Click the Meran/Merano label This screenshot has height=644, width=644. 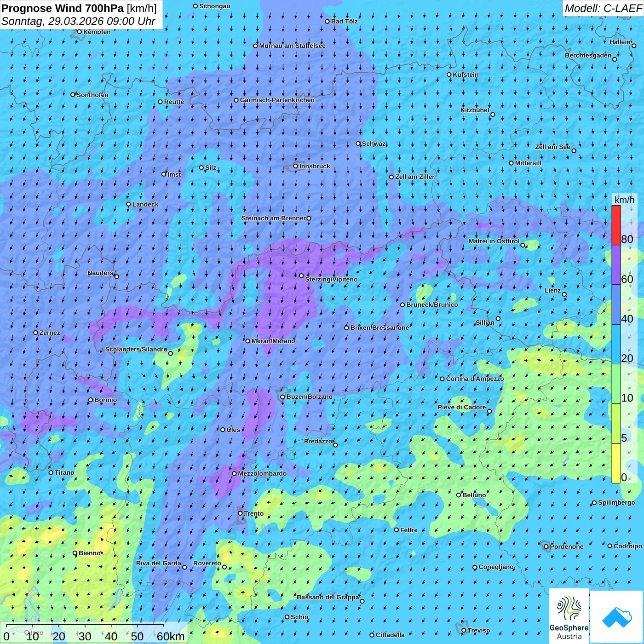273,341
